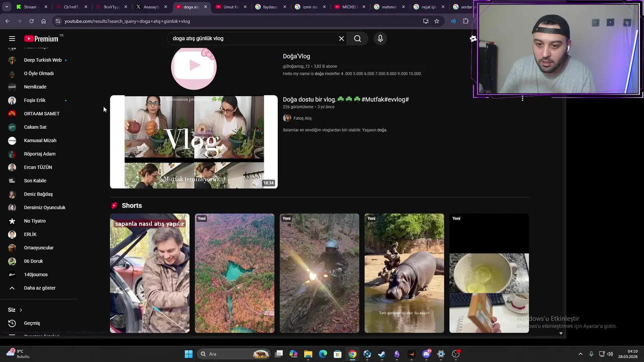This screenshot has height=362, width=644.
Task: Close the doga atış tab
Action: pos(205,7)
